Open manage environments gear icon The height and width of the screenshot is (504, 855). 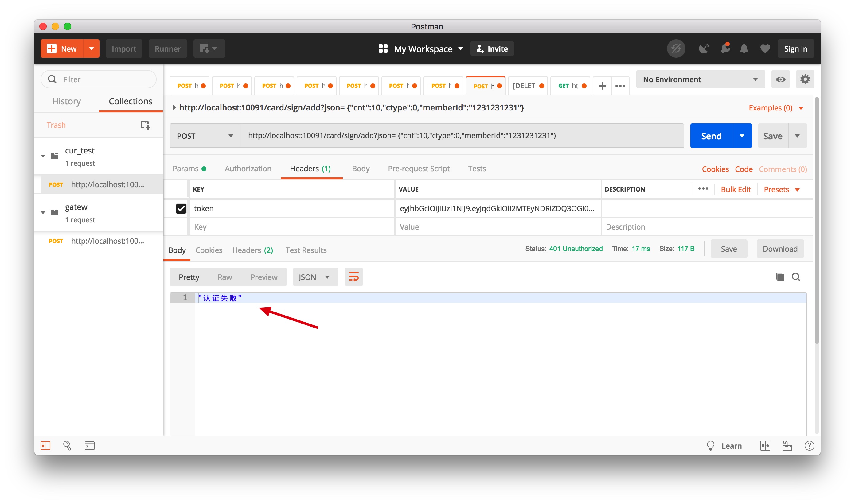tap(805, 79)
